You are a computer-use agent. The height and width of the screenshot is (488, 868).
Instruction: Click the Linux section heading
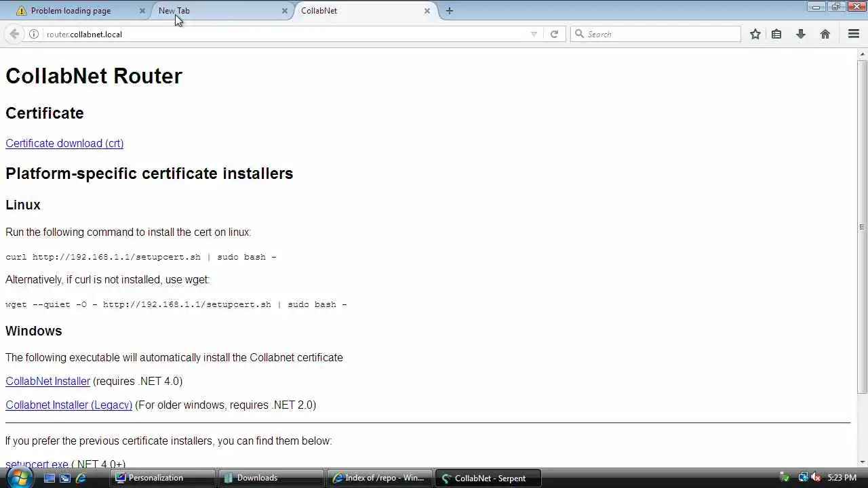23,205
